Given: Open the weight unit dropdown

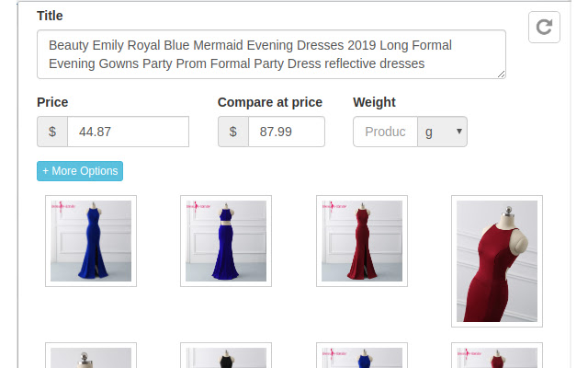Looking at the screenshot, I should click(x=442, y=132).
